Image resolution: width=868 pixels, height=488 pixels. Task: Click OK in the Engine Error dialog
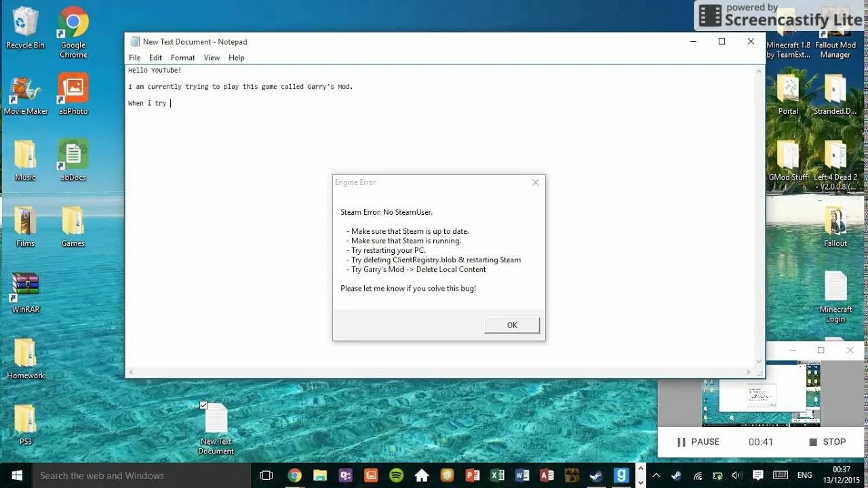512,325
